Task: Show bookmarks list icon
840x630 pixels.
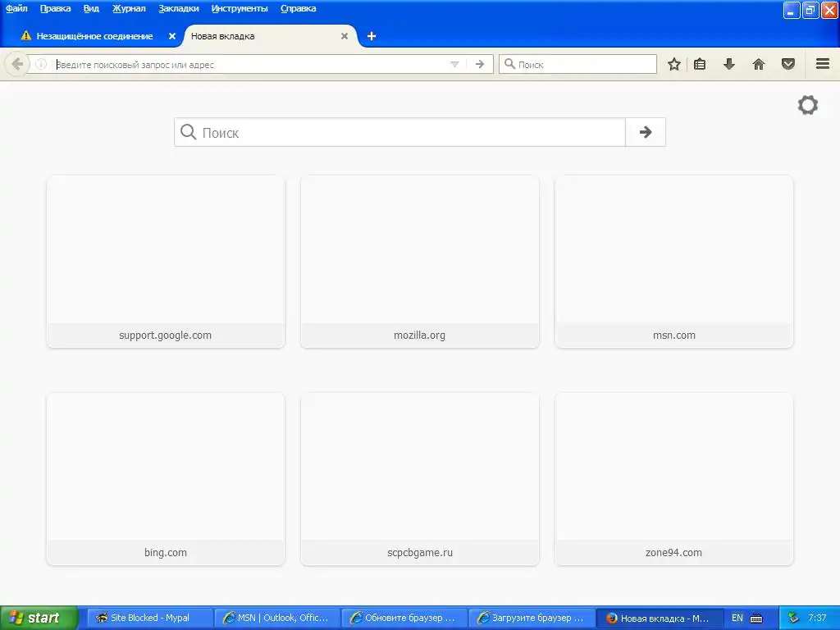Action: tap(700, 64)
